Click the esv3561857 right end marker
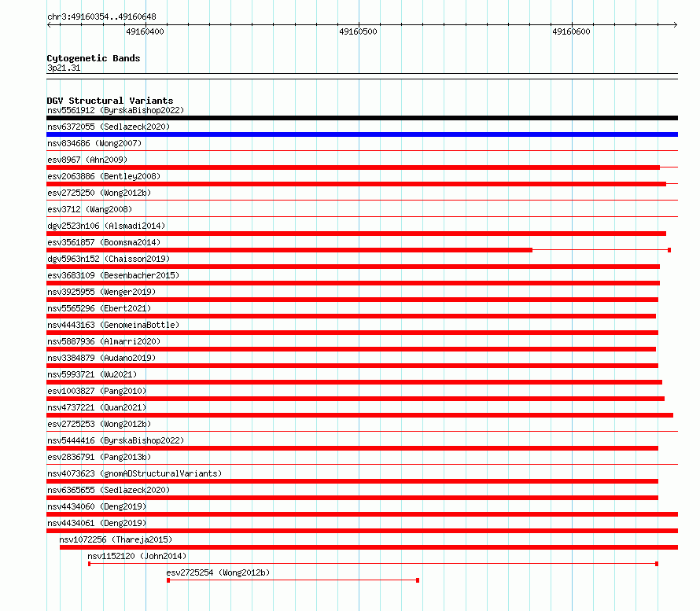Screen dimensions: 700x611 669,250
